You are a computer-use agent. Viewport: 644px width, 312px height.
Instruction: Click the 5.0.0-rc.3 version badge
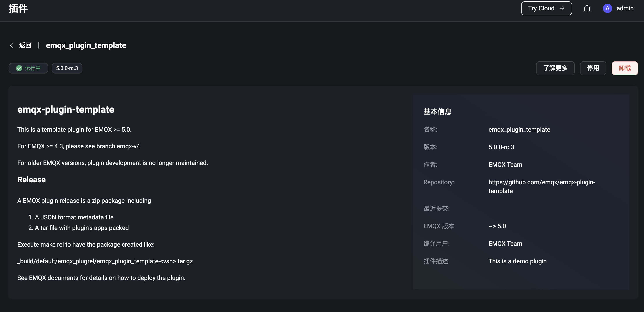point(67,68)
